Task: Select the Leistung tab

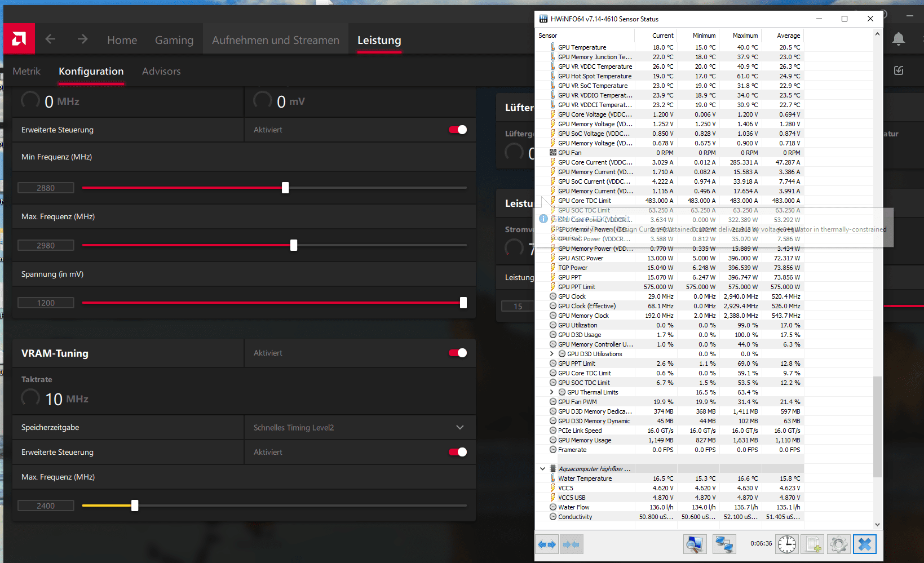Action: tap(379, 40)
